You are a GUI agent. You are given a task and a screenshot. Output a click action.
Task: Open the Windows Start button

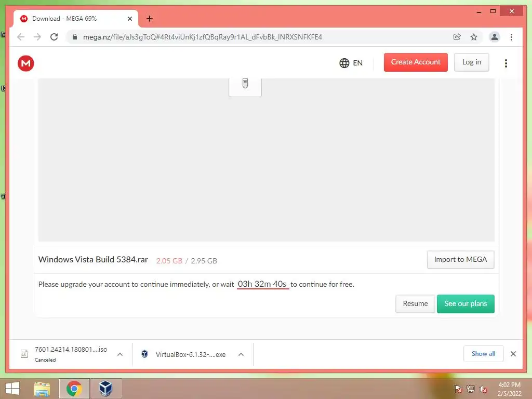click(12, 389)
